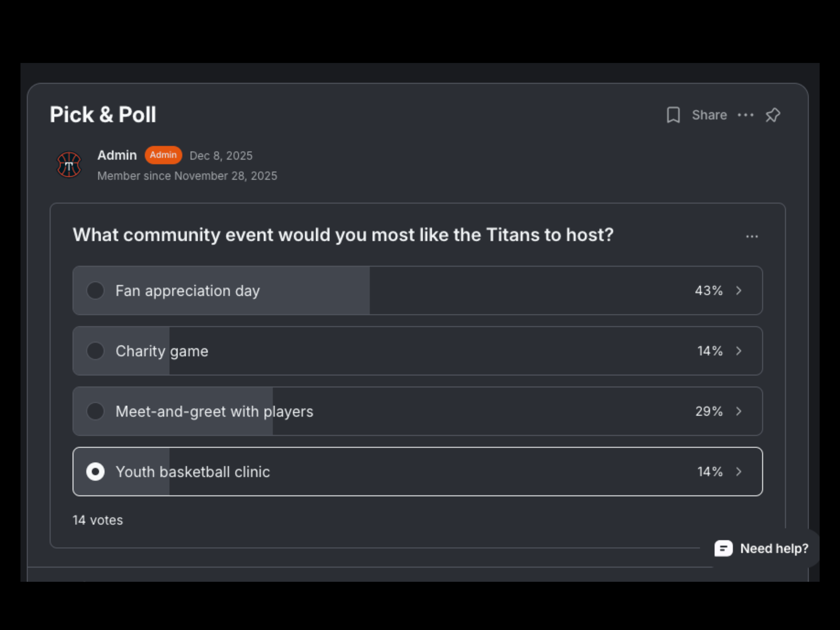Click the Share button
840x630 pixels.
point(709,115)
